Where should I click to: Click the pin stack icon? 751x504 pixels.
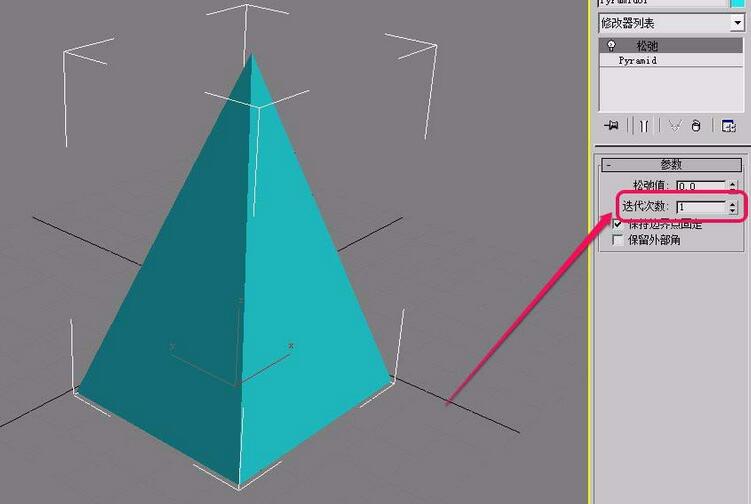click(x=611, y=126)
